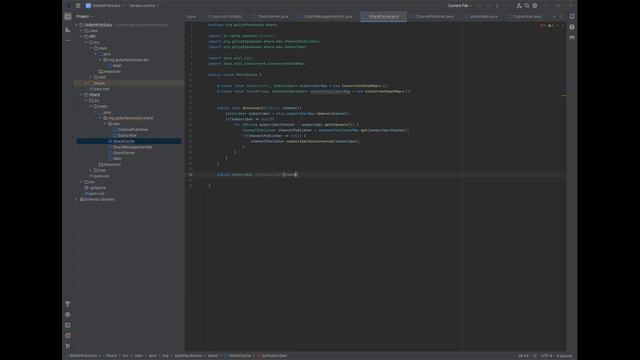Image resolution: width=640 pixels, height=360 pixels.
Task: Go to next highlighted error arrow
Action: pyautogui.click(x=563, y=25)
